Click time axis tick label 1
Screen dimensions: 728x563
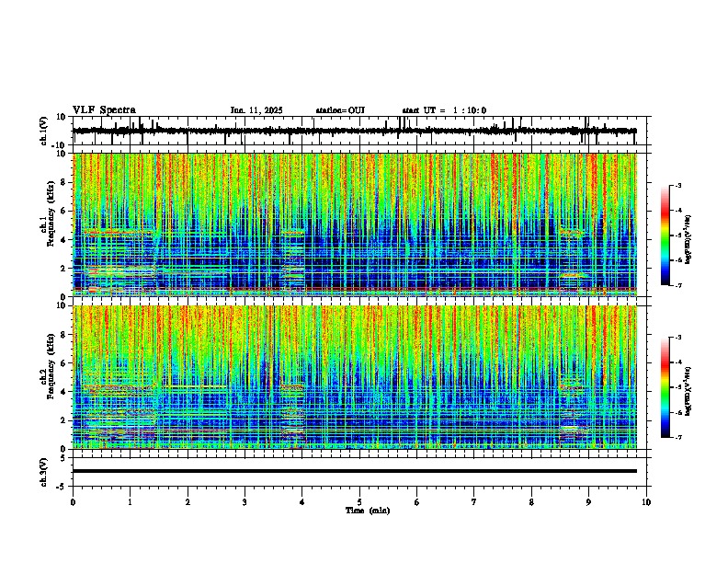pyautogui.click(x=130, y=502)
